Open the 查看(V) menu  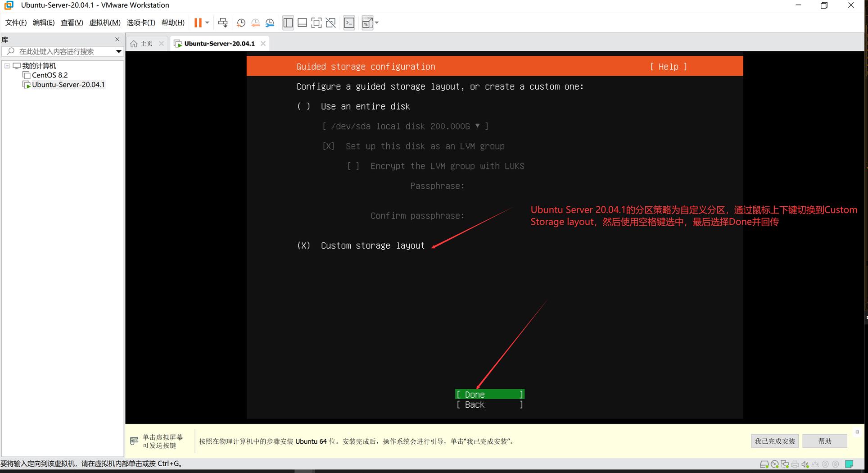72,23
